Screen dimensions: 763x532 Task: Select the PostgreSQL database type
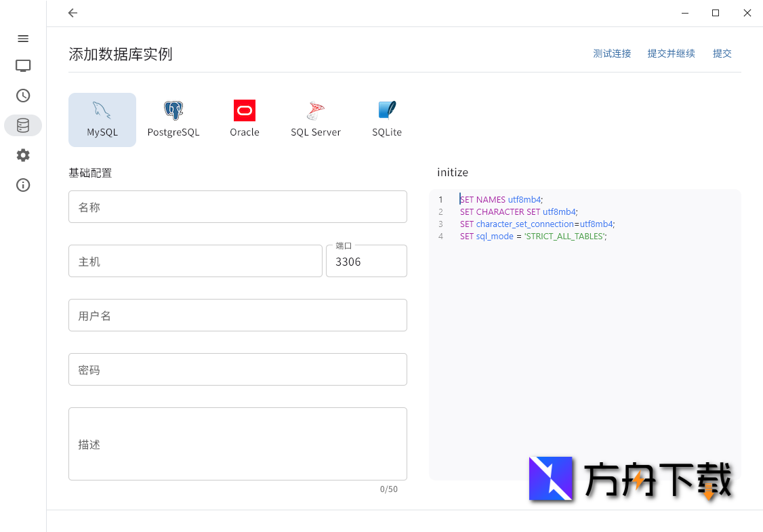[173, 120]
